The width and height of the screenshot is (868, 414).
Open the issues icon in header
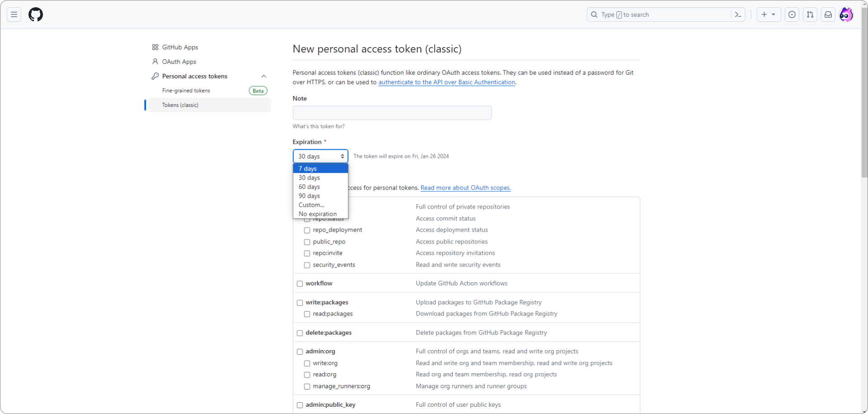click(792, 14)
